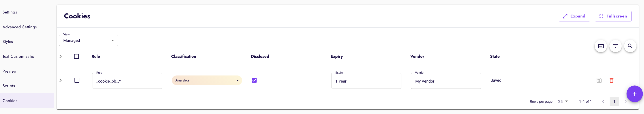
Task: Click the Fullscreen button
Action: (613, 16)
